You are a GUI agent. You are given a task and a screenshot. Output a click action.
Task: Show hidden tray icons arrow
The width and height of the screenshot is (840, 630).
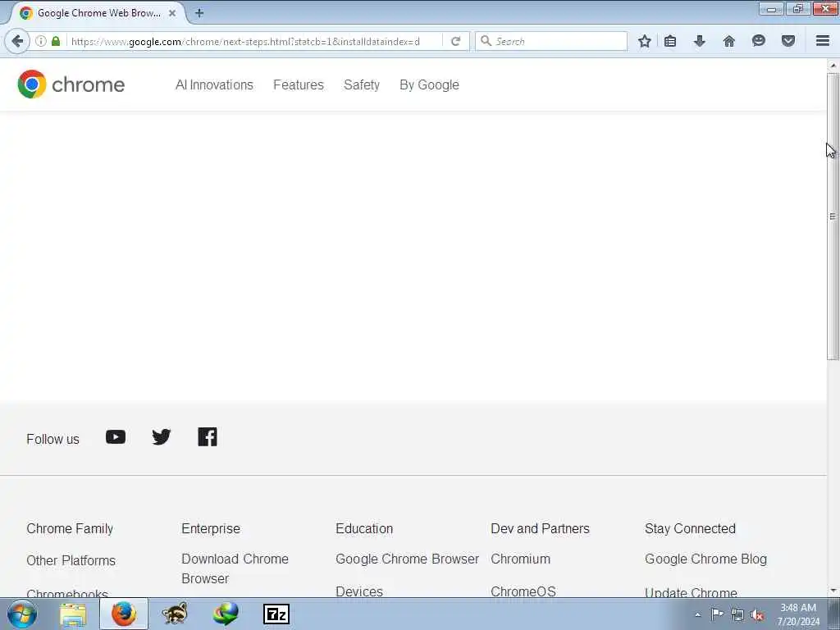tap(697, 614)
